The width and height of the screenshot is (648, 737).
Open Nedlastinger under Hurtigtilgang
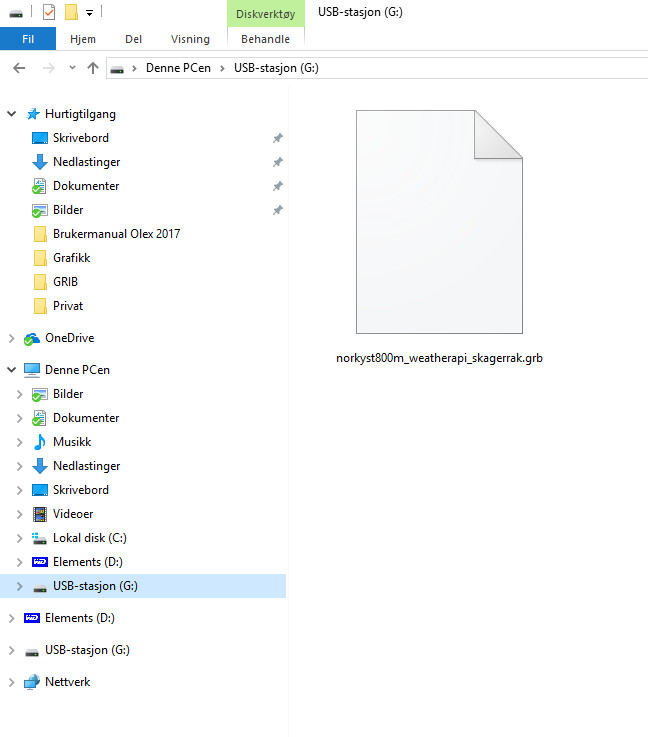tap(86, 162)
